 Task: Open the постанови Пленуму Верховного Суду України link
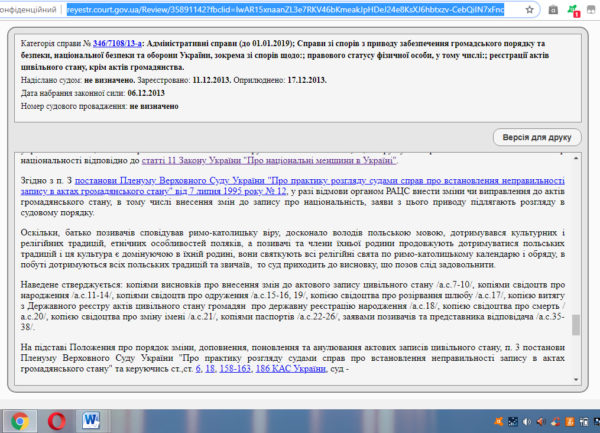(293, 186)
